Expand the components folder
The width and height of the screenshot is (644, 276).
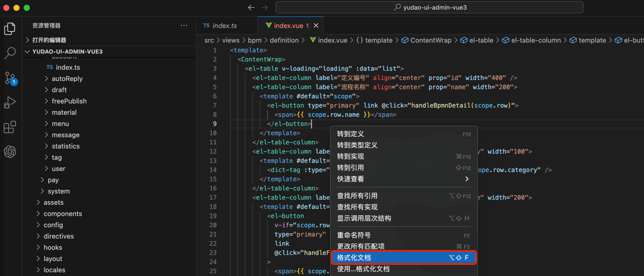point(63,214)
